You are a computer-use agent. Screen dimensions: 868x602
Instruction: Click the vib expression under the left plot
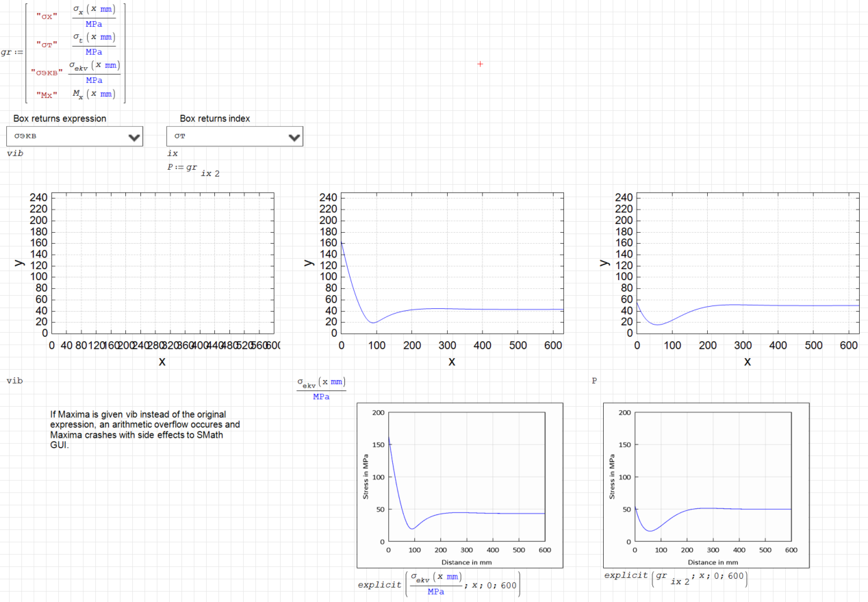(15, 380)
